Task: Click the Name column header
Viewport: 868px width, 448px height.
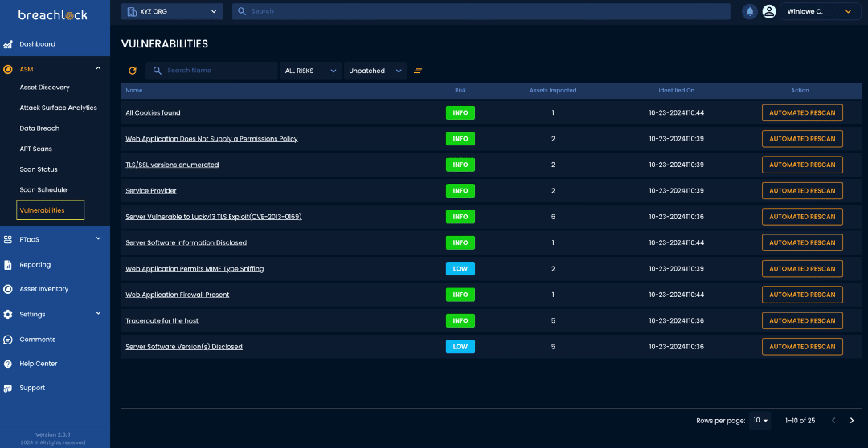Action: click(x=134, y=91)
